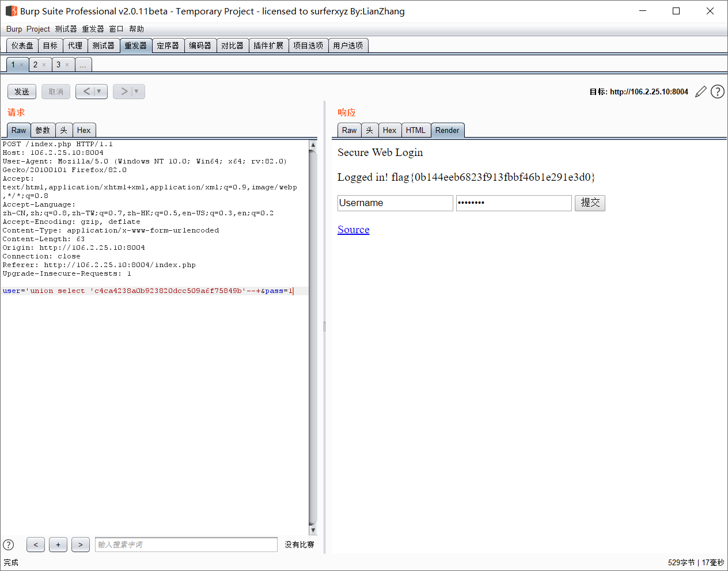Click the 取消 cancel button
728x571 pixels.
(56, 92)
